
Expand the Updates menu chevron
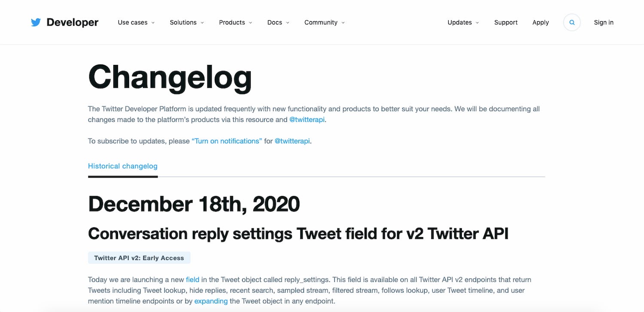click(477, 23)
